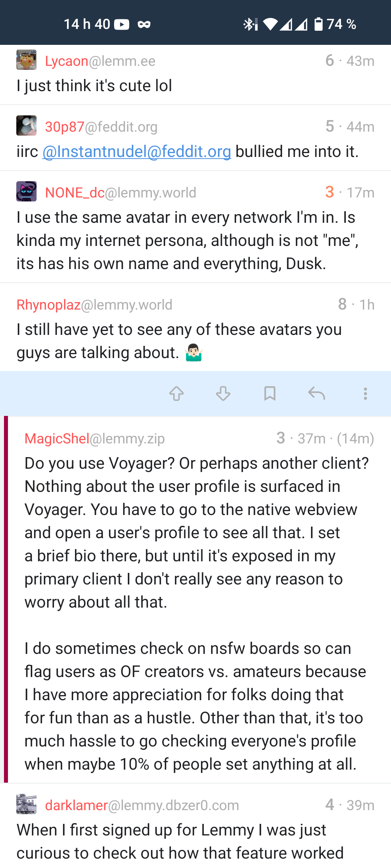Open 30p87@feddit.org username
Screen dimensions: 391x868
click(x=101, y=127)
